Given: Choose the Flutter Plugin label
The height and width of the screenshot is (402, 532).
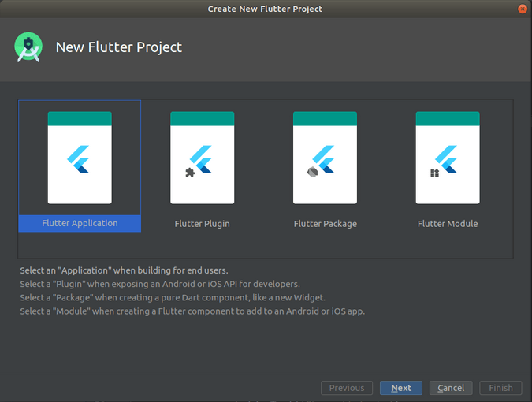Looking at the screenshot, I should pyautogui.click(x=203, y=224).
